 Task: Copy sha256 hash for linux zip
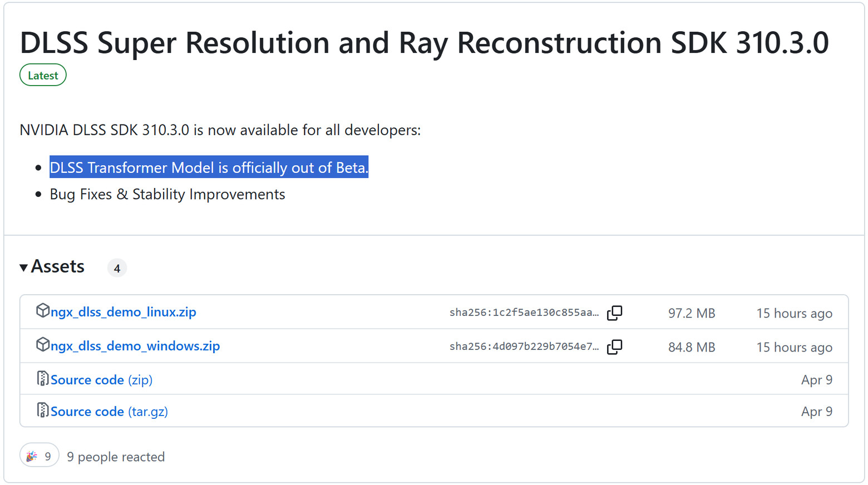(x=614, y=313)
